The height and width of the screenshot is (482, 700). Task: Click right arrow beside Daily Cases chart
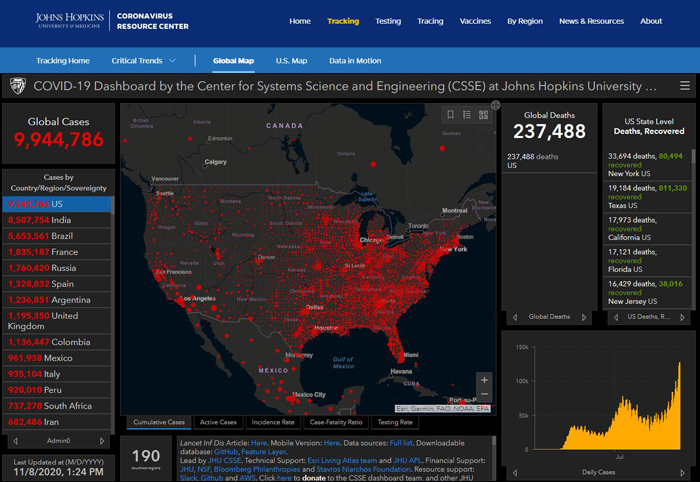point(683,473)
